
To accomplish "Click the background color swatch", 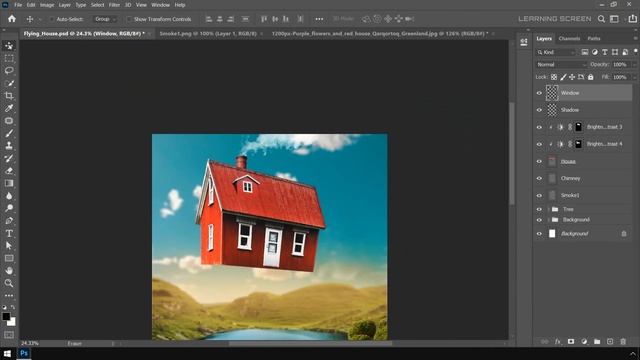I will point(12,322).
